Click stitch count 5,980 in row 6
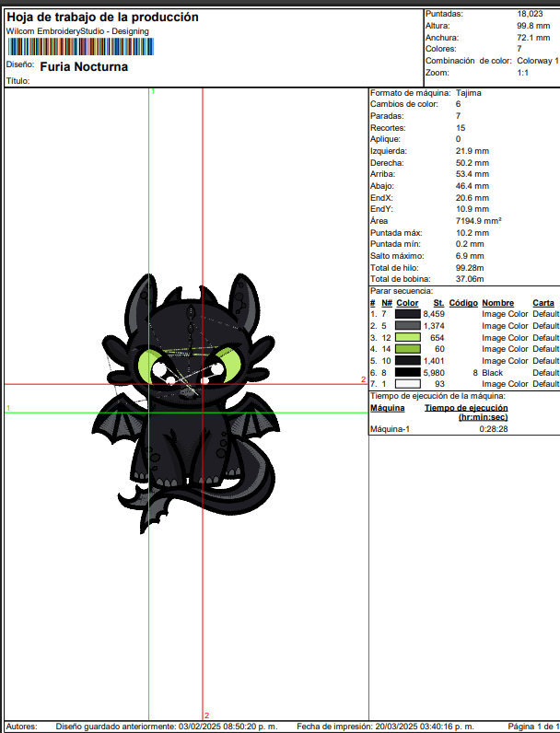 (x=434, y=373)
